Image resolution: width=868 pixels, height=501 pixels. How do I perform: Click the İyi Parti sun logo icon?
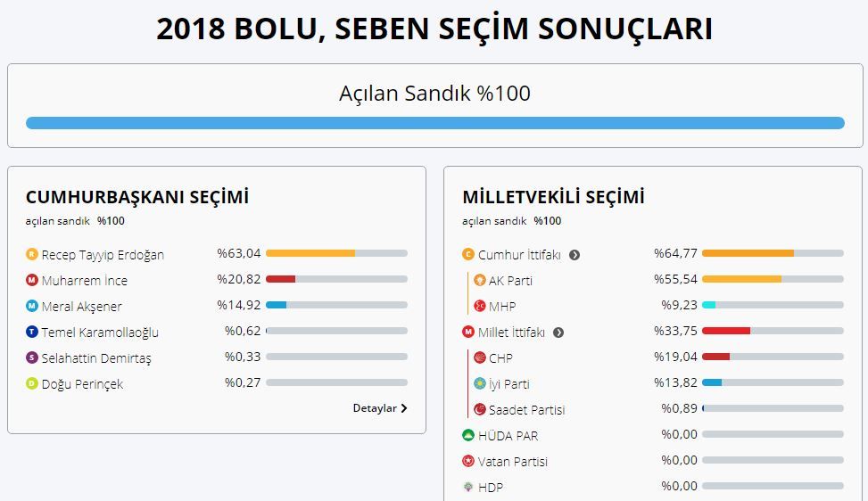[x=479, y=383]
